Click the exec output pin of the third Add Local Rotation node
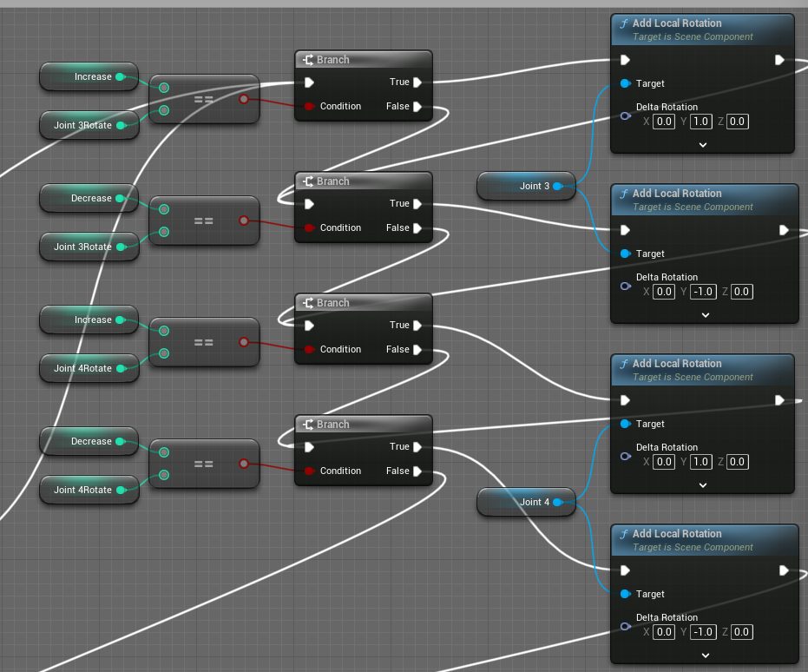Screen dimensions: 808x672 pos(779,400)
